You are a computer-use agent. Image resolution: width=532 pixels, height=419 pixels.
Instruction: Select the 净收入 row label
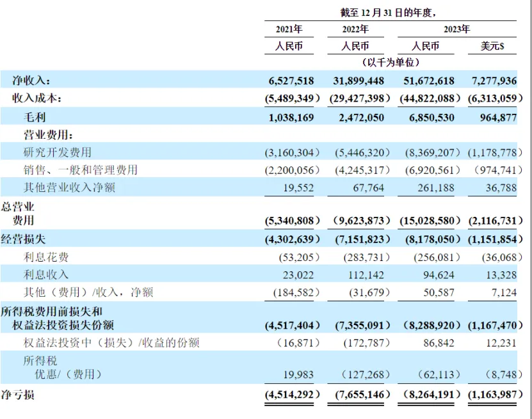31,81
